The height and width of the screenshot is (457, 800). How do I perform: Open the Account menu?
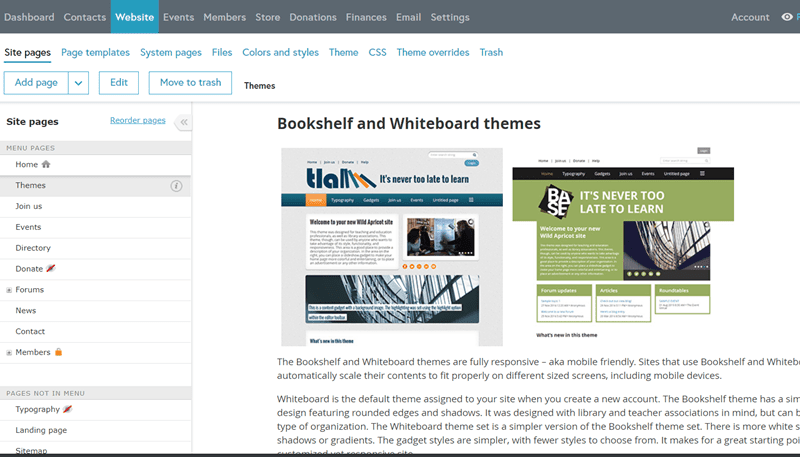pos(750,17)
